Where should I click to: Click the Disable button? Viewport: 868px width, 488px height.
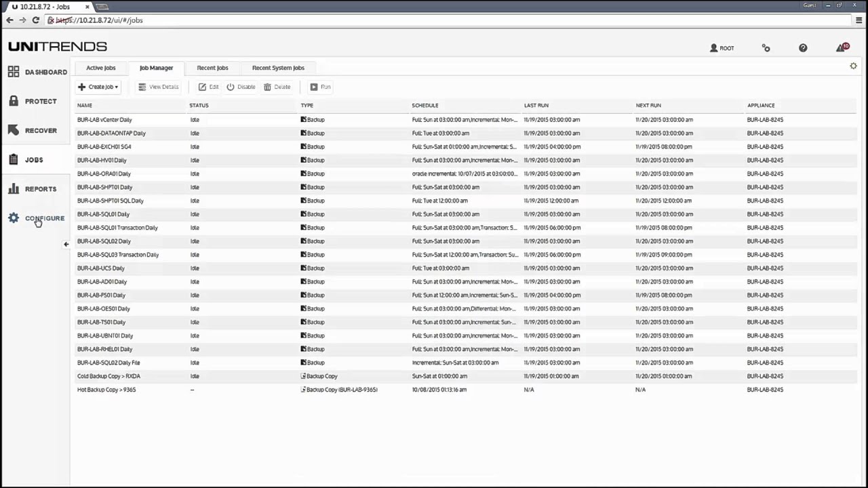(x=241, y=87)
